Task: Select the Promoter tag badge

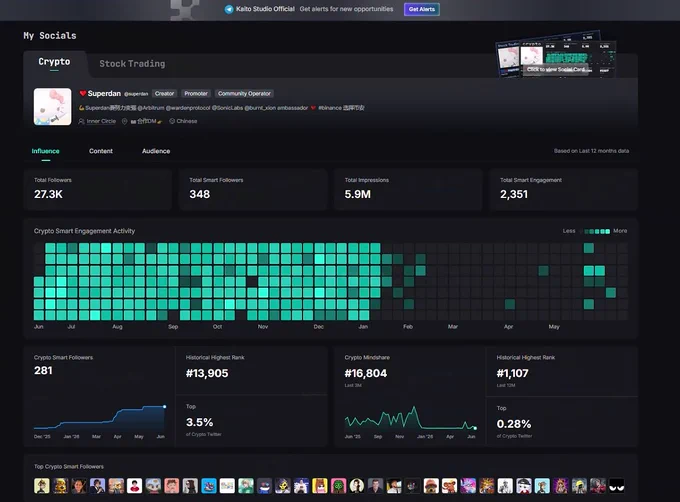Action: click(x=196, y=94)
